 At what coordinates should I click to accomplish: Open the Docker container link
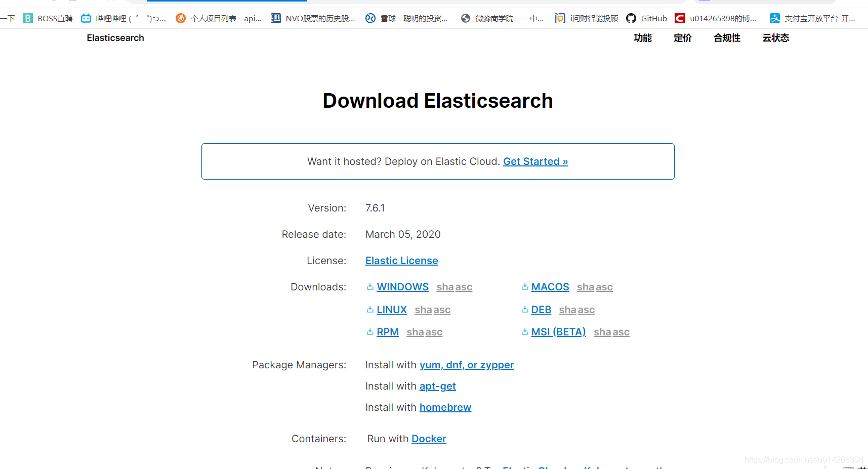pyautogui.click(x=429, y=439)
